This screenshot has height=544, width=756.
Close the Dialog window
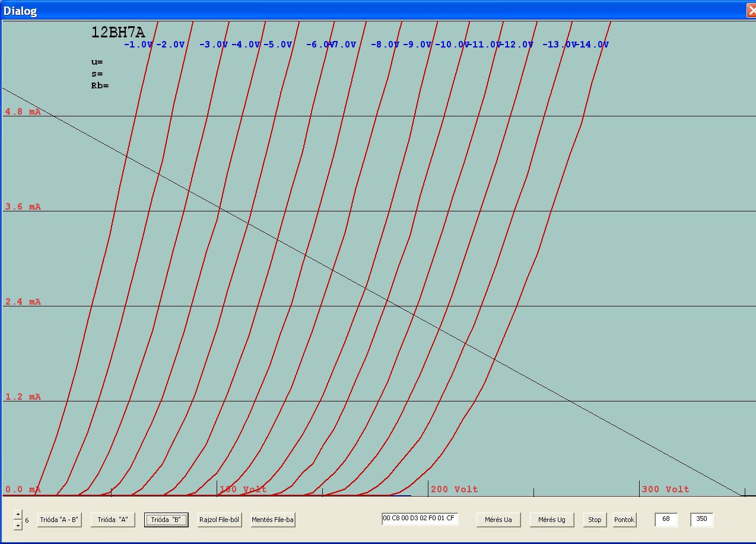click(751, 11)
